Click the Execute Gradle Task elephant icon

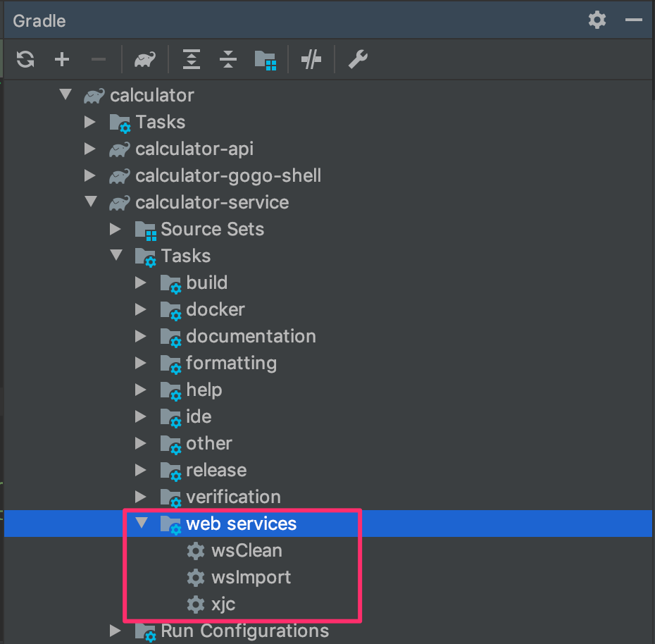point(145,59)
